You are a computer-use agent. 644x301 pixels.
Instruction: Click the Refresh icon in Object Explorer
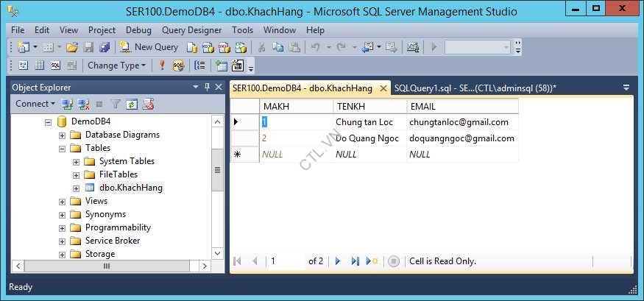coord(132,105)
